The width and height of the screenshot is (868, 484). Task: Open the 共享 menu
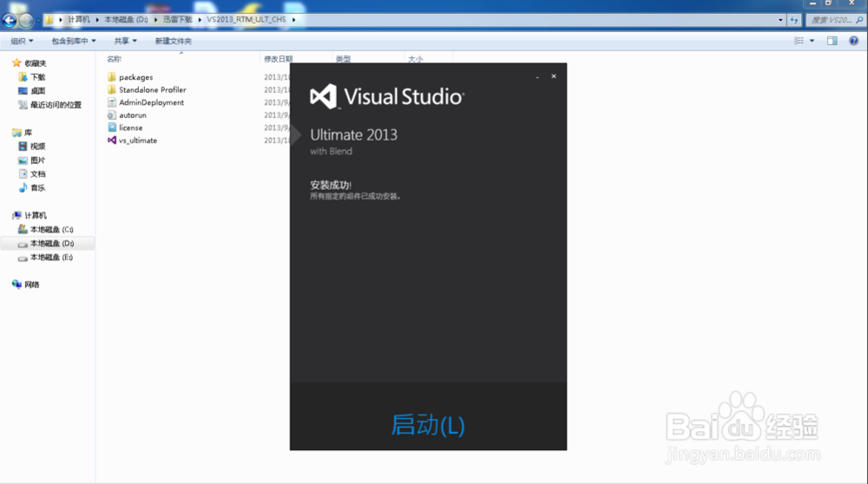[x=125, y=41]
